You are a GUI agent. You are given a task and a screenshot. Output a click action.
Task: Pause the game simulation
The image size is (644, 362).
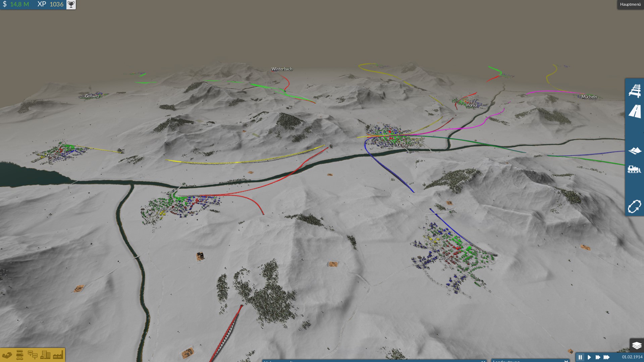coord(580,357)
